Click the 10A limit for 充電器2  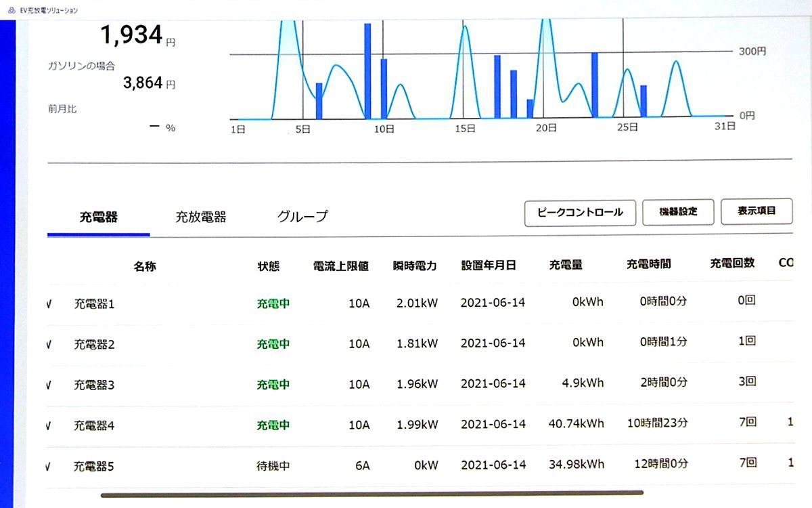(x=359, y=344)
